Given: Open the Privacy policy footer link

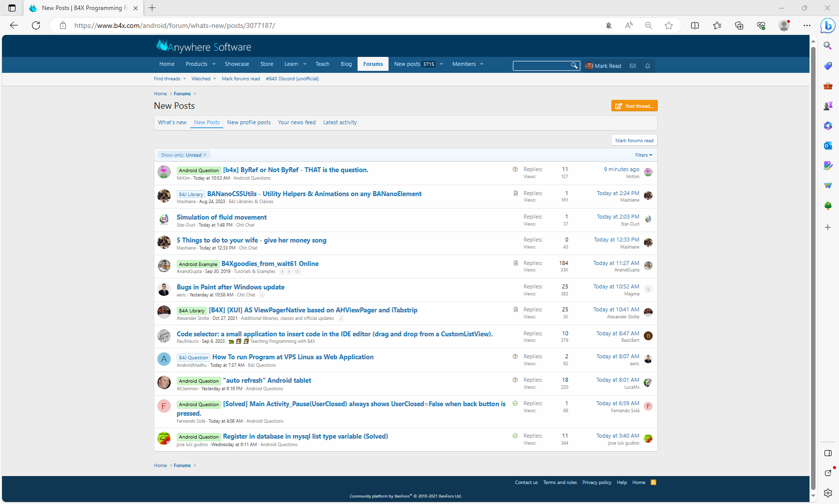Looking at the screenshot, I should (x=597, y=483).
